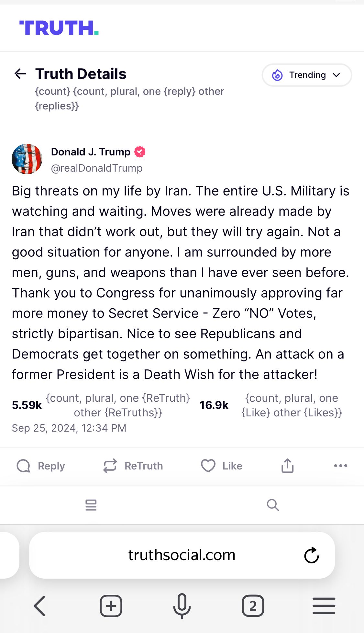Open the three-dot more options menu
Screen dimensions: 364x633
(x=340, y=466)
